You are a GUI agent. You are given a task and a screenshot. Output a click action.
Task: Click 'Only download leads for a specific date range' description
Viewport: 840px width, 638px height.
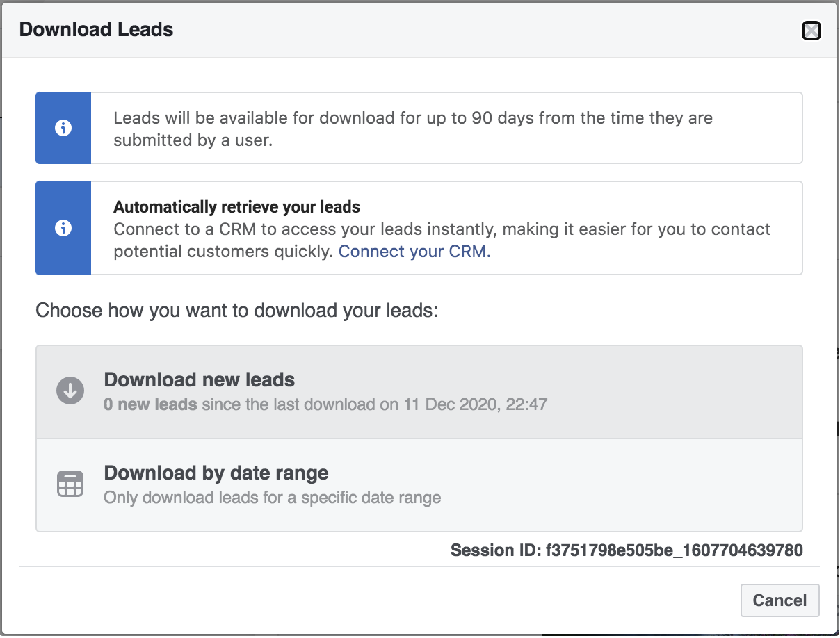(x=272, y=498)
